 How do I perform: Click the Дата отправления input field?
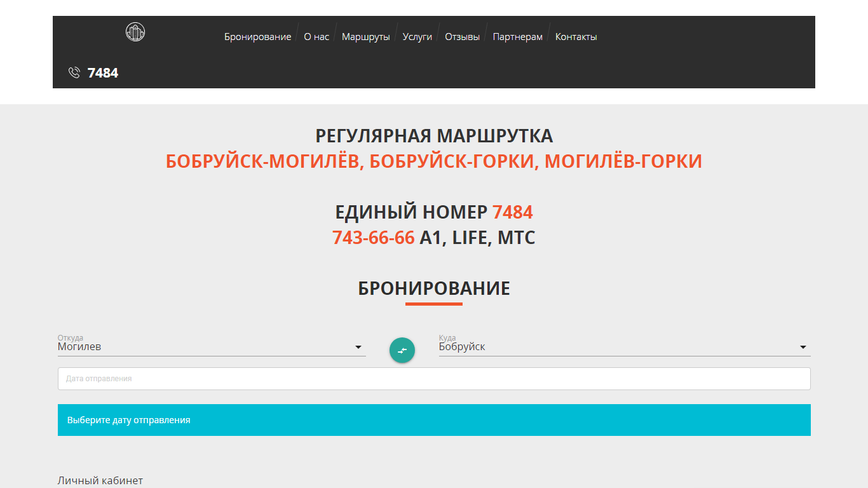click(434, 379)
